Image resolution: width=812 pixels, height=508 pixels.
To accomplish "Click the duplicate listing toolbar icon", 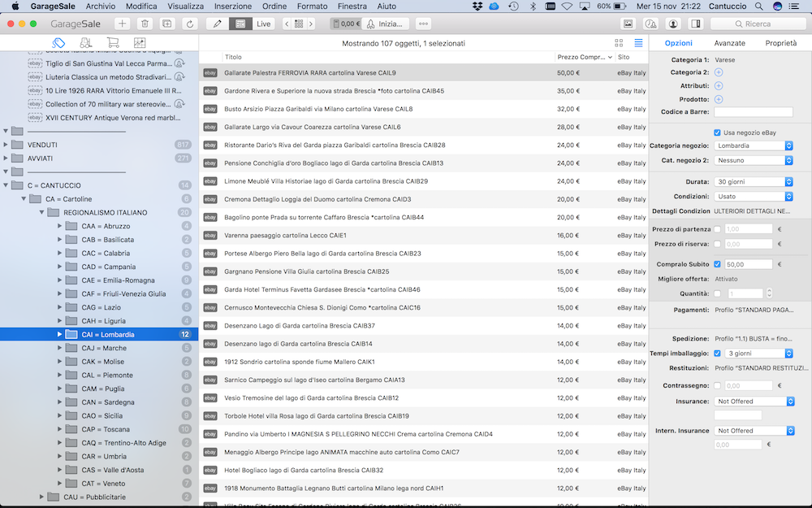I will coord(167,24).
